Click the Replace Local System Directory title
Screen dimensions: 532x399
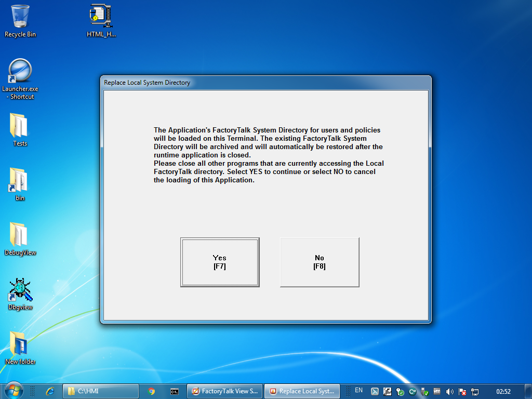(x=147, y=83)
